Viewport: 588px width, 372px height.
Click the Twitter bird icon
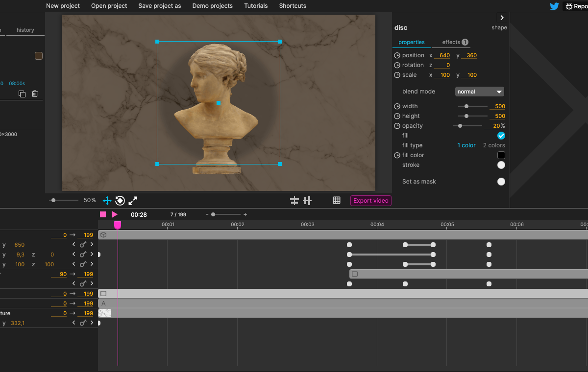click(554, 6)
